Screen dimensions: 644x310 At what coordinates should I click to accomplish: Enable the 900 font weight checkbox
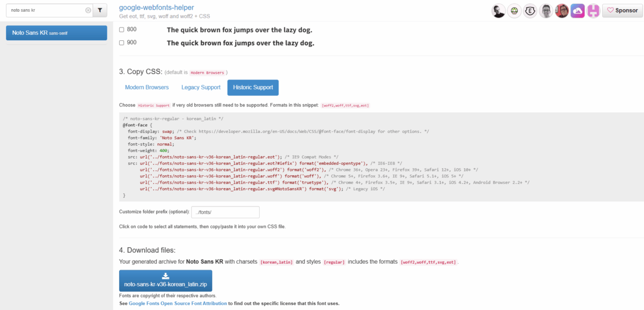coord(121,42)
